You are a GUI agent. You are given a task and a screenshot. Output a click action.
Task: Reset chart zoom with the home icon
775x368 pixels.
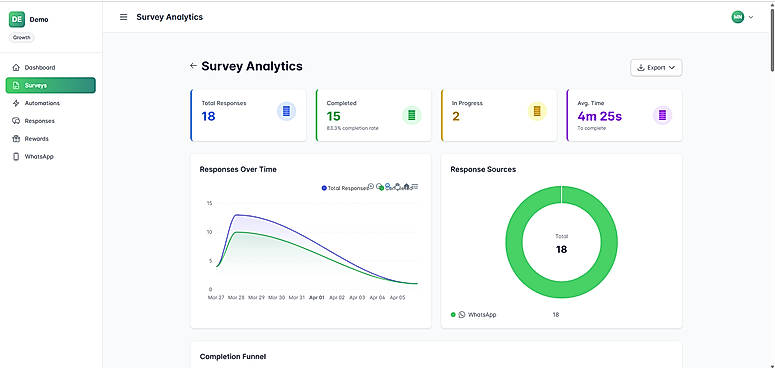406,187
